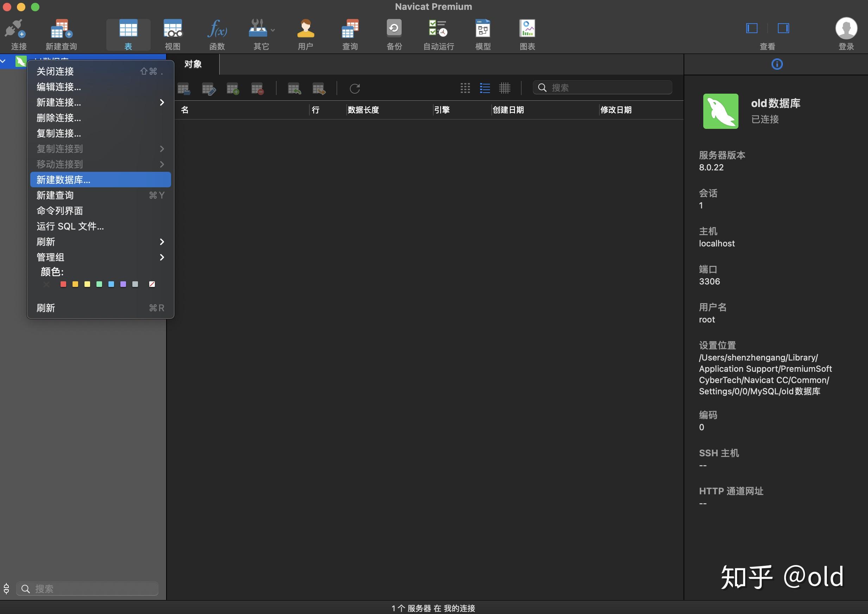Pick the purple color swatch

[123, 284]
